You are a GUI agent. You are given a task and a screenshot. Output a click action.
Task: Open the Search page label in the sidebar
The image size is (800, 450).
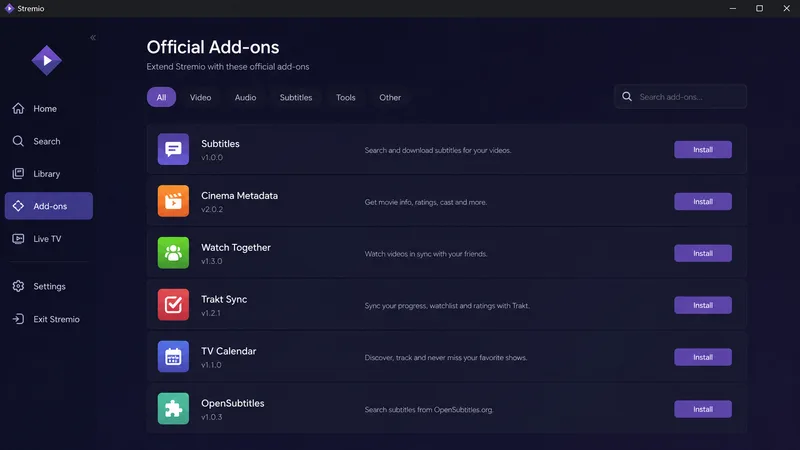pyautogui.click(x=46, y=141)
